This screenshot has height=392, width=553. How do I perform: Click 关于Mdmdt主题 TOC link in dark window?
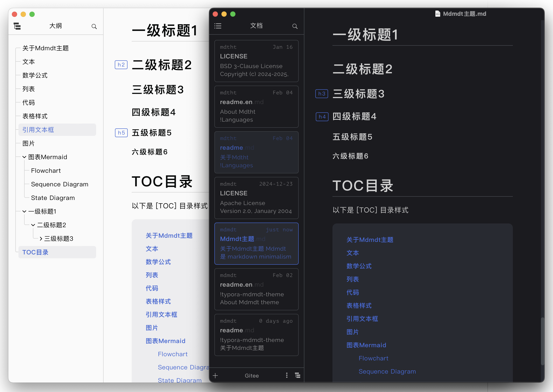point(370,240)
